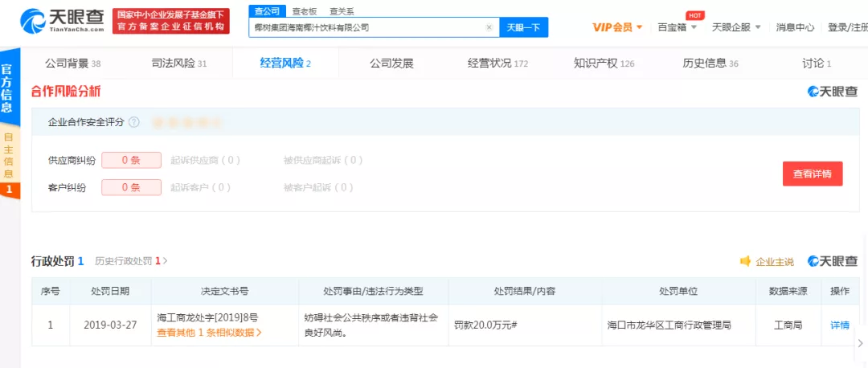Click 海口市龙华区工商行政管理局 cell

(669, 325)
